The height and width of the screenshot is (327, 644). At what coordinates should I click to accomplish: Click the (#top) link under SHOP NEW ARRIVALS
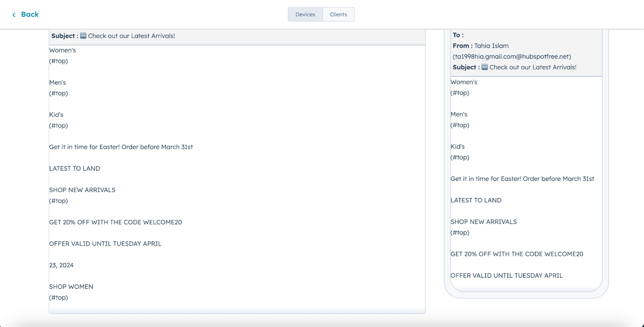coord(58,200)
